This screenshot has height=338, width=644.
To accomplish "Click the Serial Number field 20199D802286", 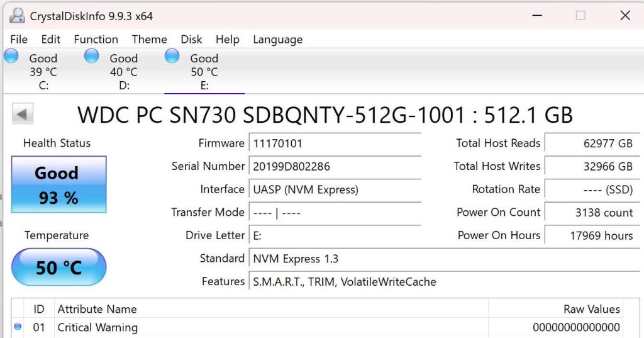I will (x=335, y=167).
